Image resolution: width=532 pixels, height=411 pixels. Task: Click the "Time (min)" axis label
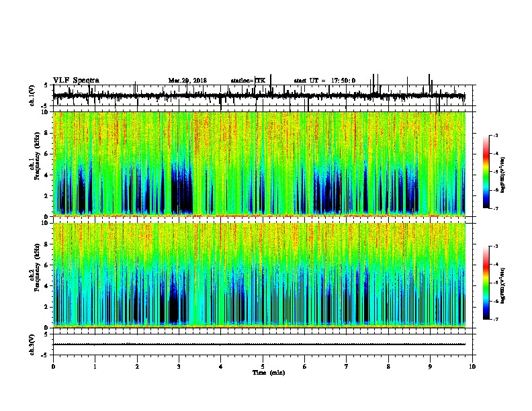tap(269, 373)
